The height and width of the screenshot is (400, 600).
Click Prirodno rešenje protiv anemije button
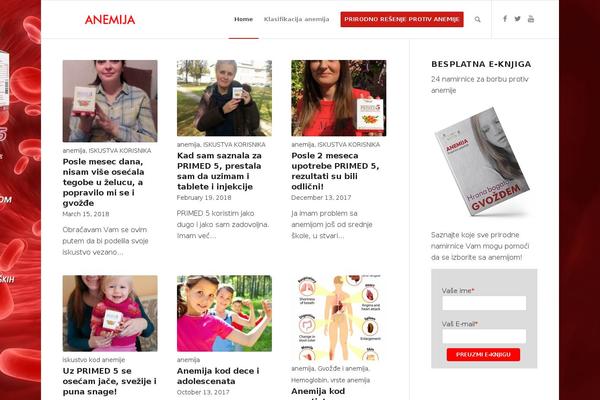tap(402, 19)
